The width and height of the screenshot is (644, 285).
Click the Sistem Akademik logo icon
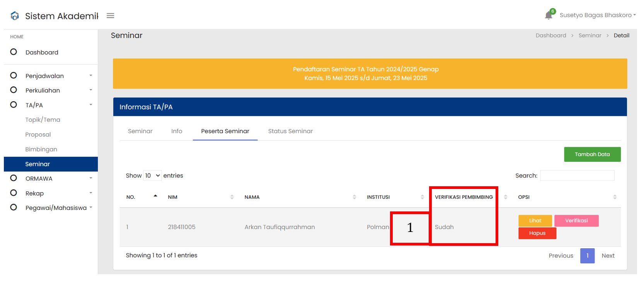point(15,16)
